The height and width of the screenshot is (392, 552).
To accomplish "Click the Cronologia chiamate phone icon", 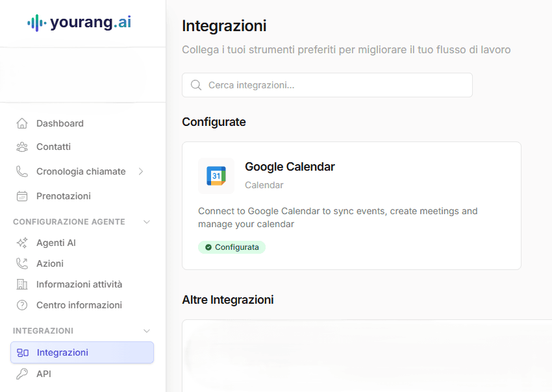I will (x=22, y=171).
